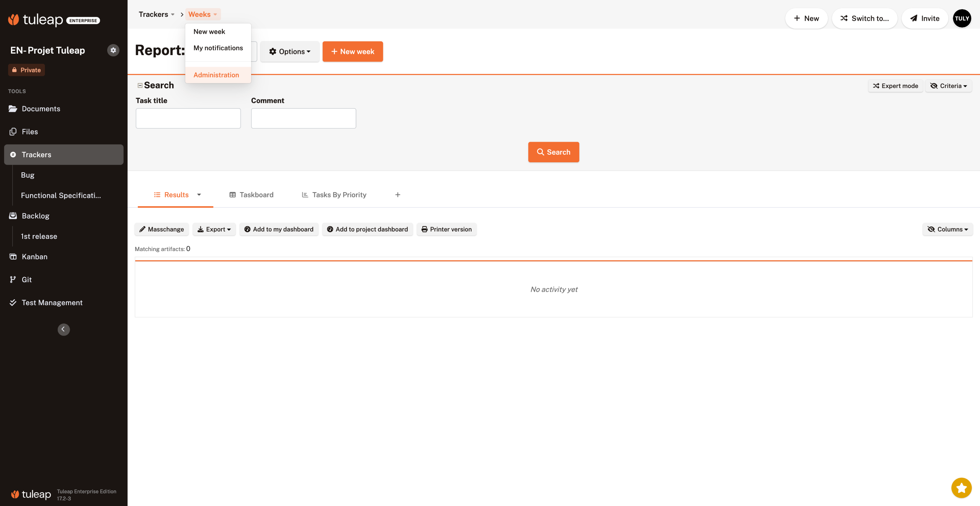The height and width of the screenshot is (506, 980).
Task: Click the TULY user avatar
Action: 962,18
